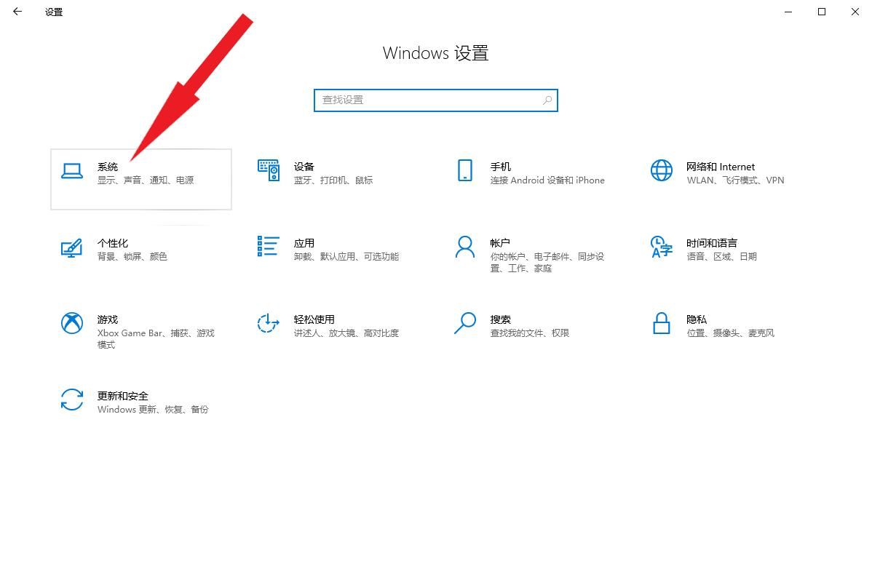Close the 设置 window

click(855, 12)
